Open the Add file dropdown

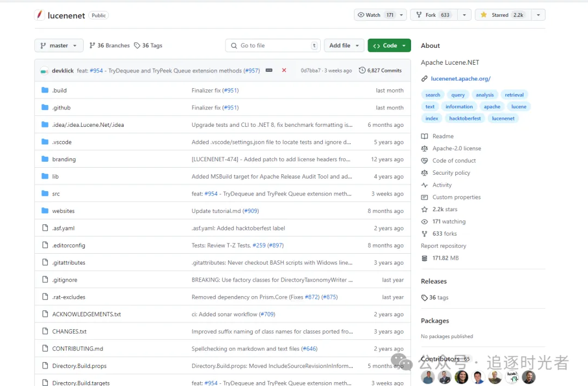coord(344,46)
